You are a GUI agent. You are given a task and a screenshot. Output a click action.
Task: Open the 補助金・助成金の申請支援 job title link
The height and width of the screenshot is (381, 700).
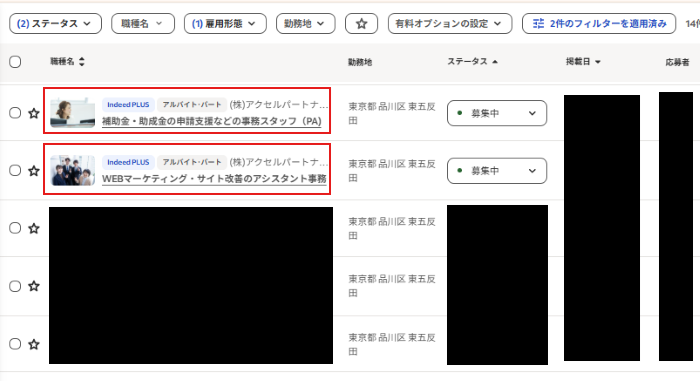coord(212,121)
